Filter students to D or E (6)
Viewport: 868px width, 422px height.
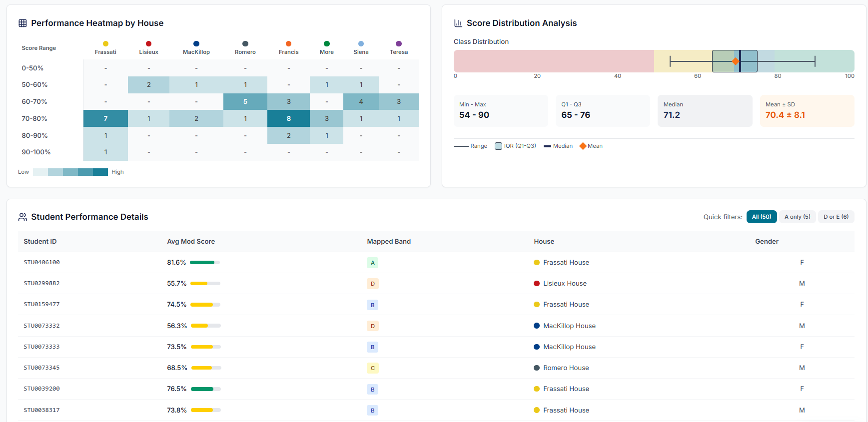coord(836,217)
